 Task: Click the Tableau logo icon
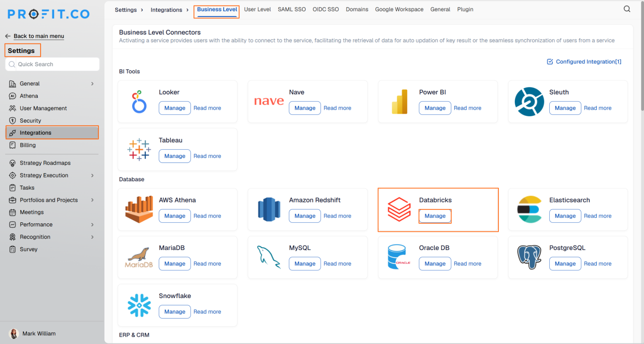(x=139, y=149)
